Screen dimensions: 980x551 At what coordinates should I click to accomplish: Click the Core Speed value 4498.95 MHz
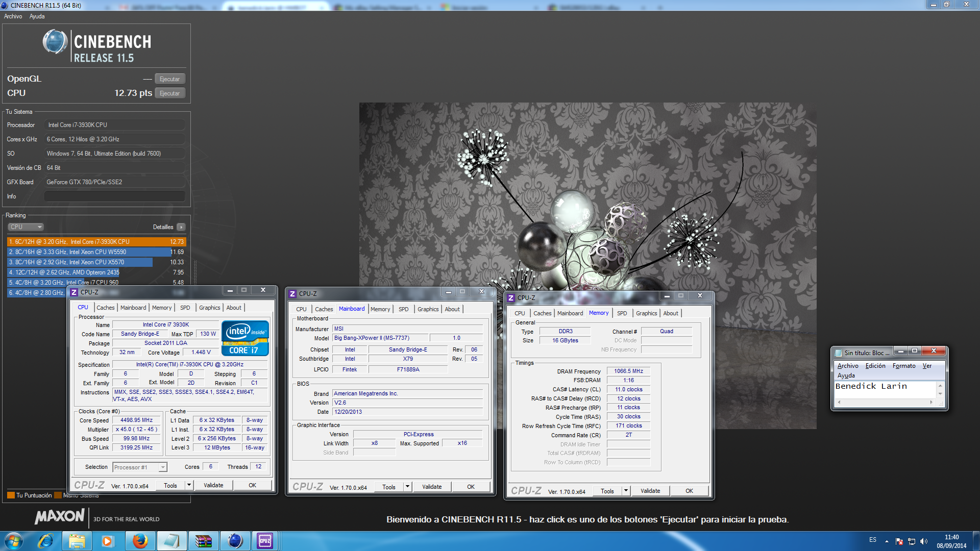[x=136, y=420]
